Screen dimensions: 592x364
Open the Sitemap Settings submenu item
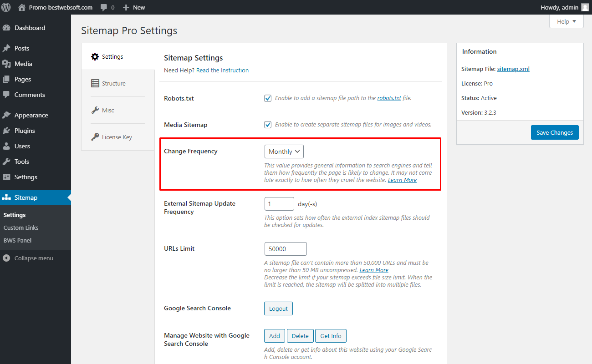click(15, 215)
